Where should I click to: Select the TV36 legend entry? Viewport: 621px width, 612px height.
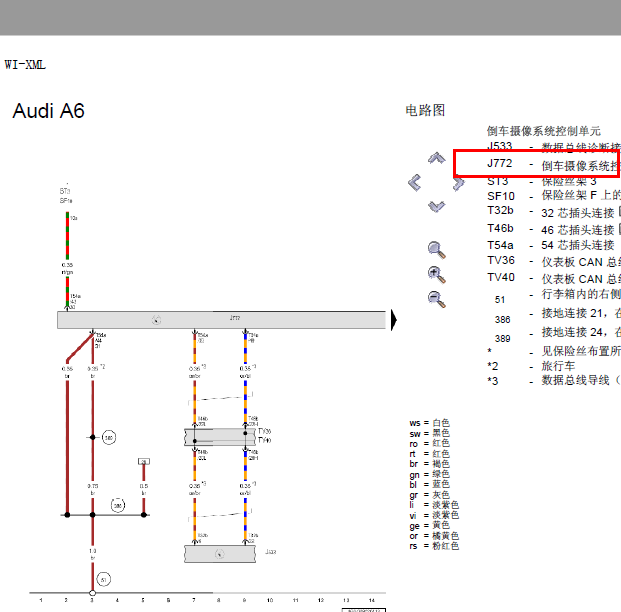(554, 261)
